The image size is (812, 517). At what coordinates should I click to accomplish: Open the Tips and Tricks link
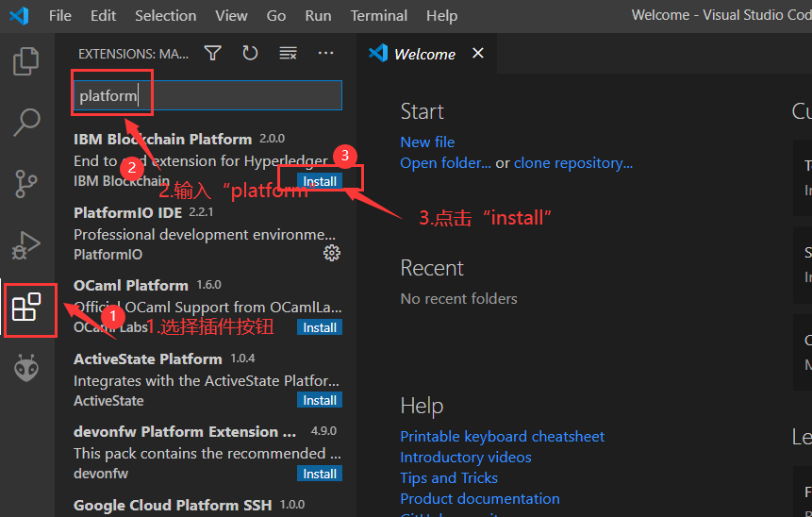pos(449,477)
